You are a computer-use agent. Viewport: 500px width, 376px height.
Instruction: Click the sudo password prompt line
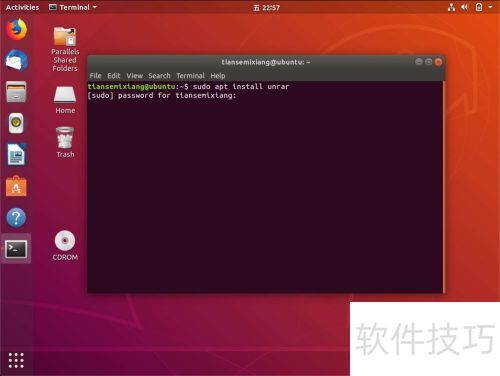[x=162, y=96]
